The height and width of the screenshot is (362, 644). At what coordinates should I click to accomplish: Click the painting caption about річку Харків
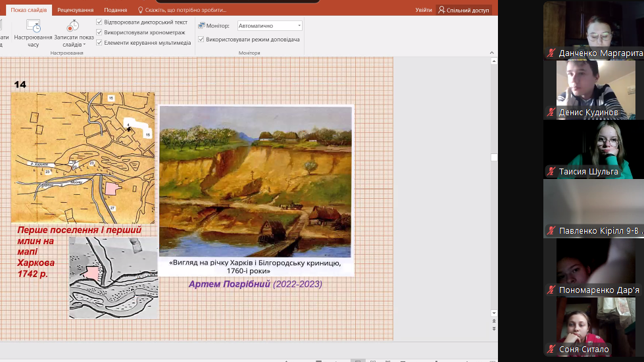255,267
